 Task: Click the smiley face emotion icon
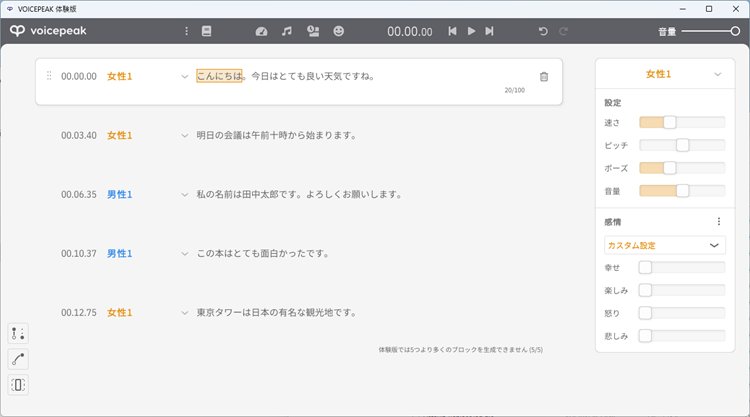point(339,31)
